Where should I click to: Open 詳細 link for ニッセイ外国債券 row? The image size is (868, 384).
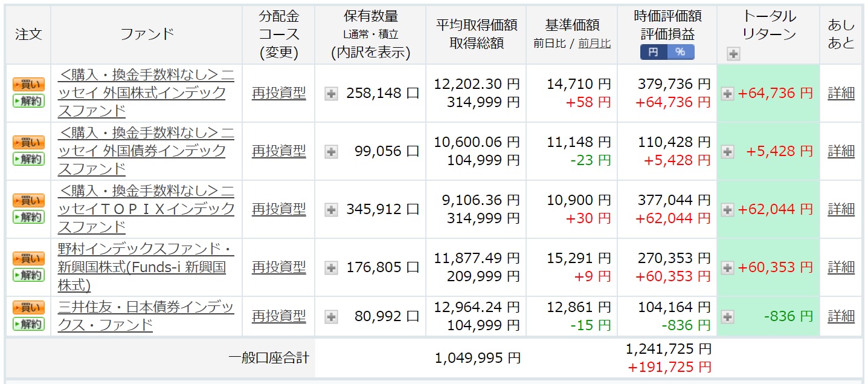(841, 151)
